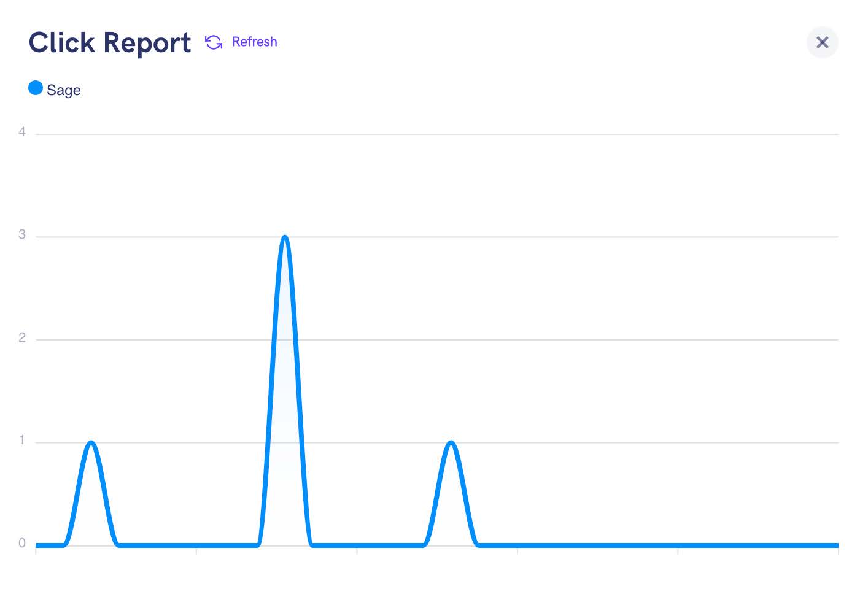This screenshot has width=868, height=589.
Task: Select the tallest peak at value 3
Action: (x=285, y=237)
